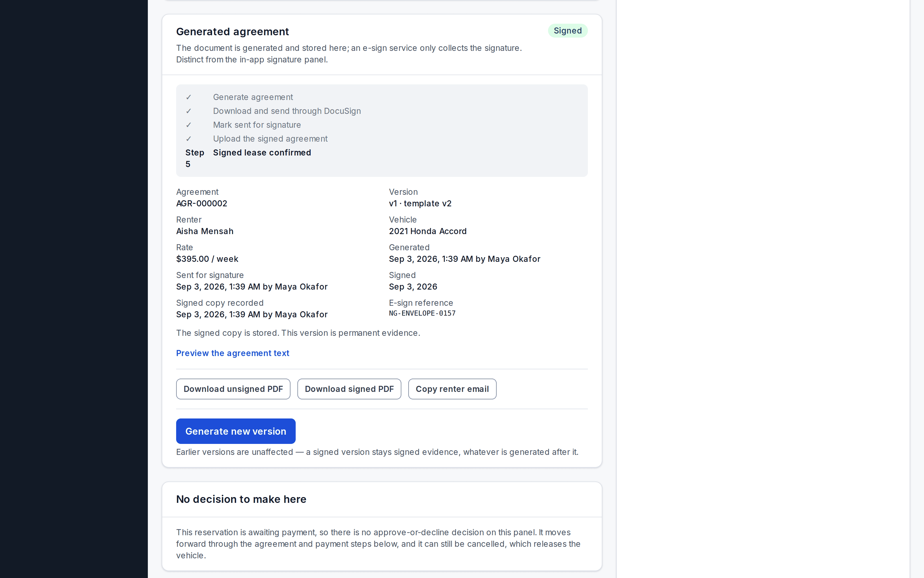Click the e-sign reference NG-ENVELOPE-0157
The image size is (924, 578).
click(422, 313)
